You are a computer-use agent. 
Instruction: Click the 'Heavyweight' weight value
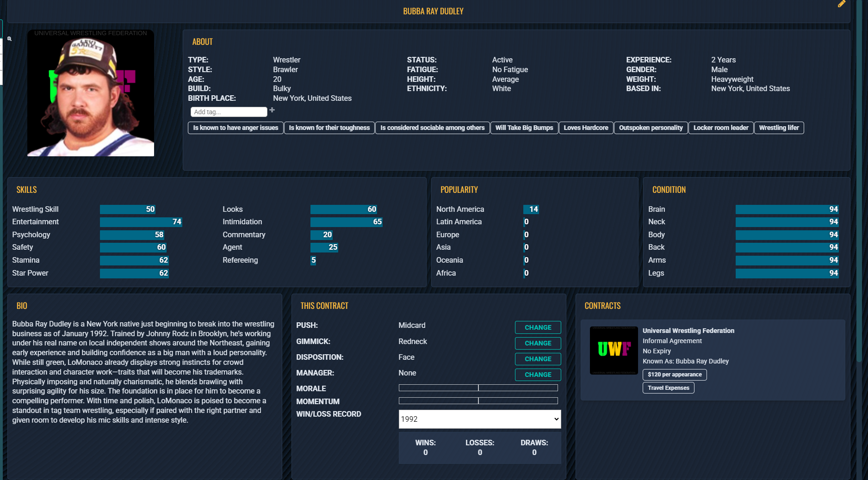pos(732,80)
